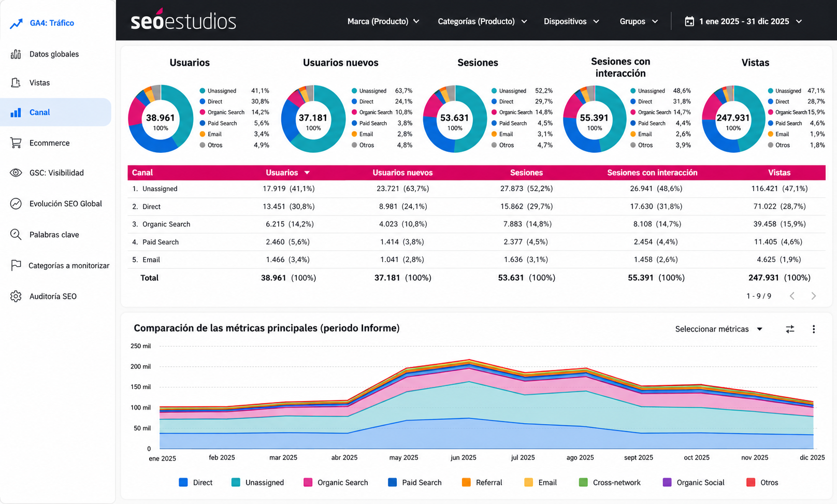This screenshot has height=504, width=837.
Task: Click the GA4: Tráfico trend arrow icon
Action: (x=16, y=23)
